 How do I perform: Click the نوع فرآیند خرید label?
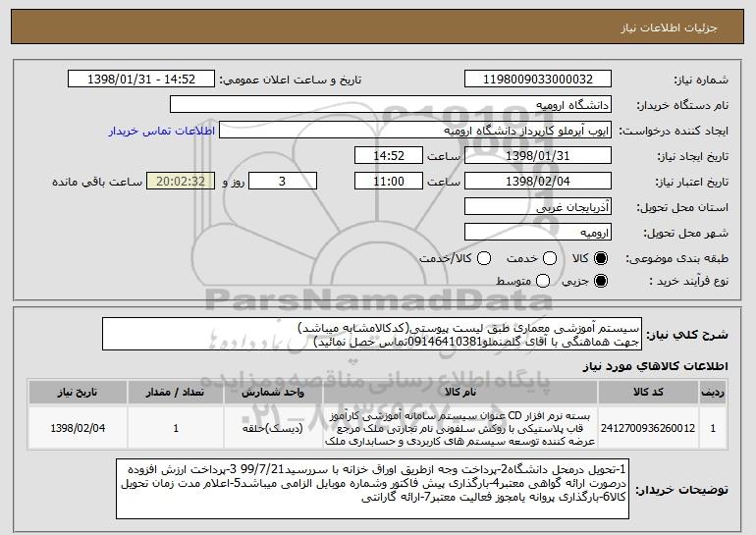click(x=688, y=281)
